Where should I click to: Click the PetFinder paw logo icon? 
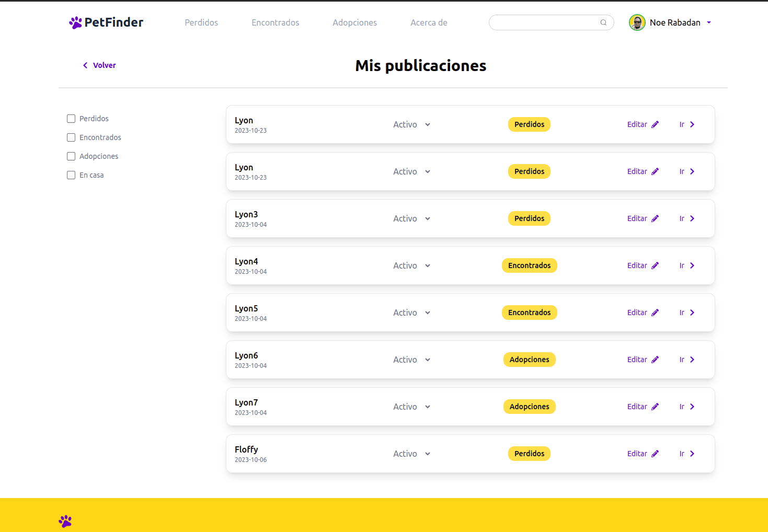point(76,22)
